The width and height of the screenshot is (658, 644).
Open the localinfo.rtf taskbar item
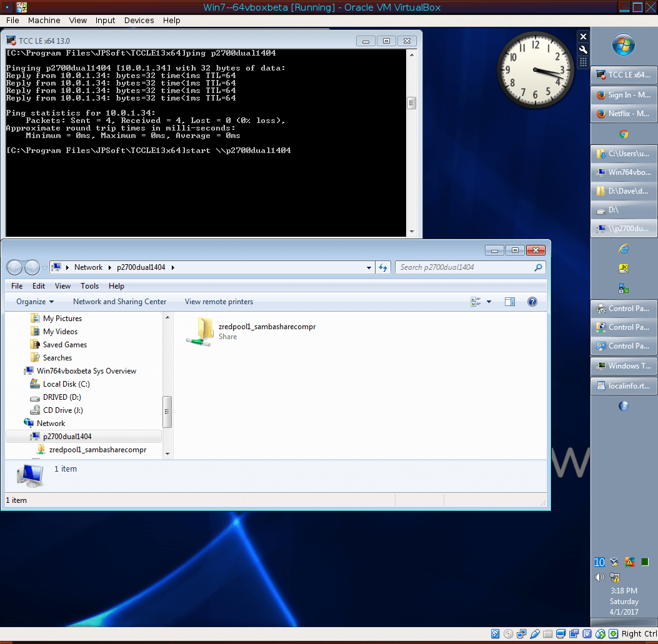pos(624,386)
